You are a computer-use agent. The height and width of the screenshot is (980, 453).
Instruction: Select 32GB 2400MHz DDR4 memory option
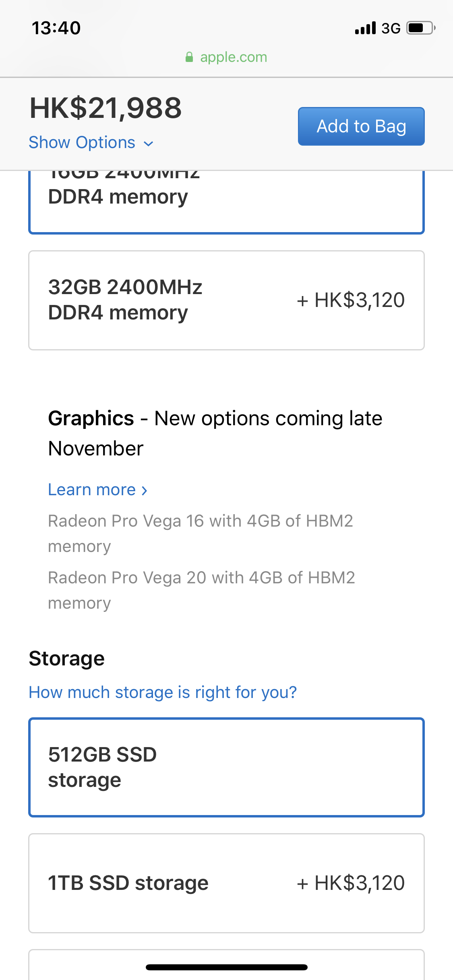[x=226, y=300]
